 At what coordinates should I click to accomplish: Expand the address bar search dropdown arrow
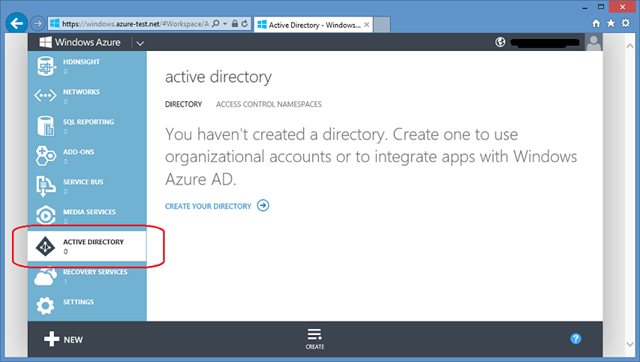point(225,24)
